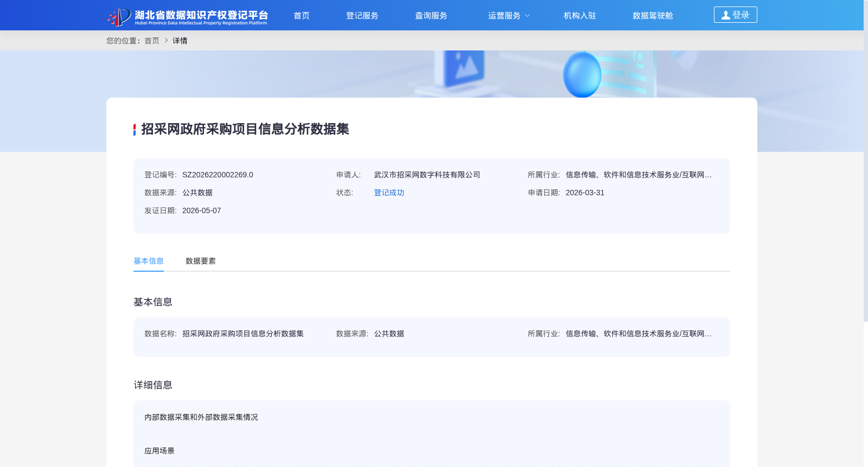Switch to the 数据要素 tab
Image resolution: width=868 pixels, height=467 pixels.
coord(201,261)
